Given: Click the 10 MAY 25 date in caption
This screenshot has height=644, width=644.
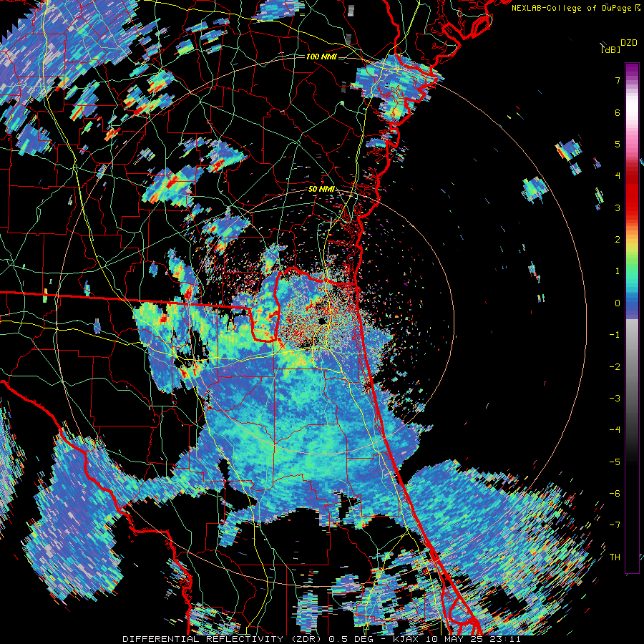Looking at the screenshot, I should (x=453, y=639).
